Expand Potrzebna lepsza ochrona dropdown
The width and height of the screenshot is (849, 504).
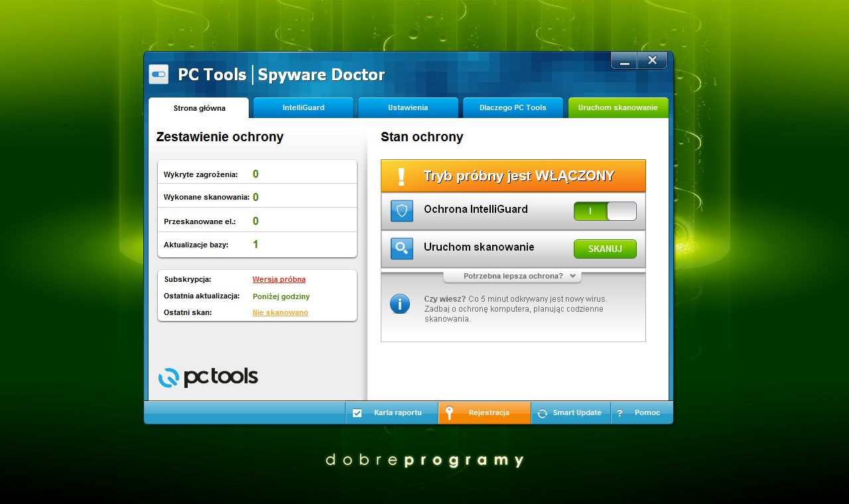click(513, 276)
